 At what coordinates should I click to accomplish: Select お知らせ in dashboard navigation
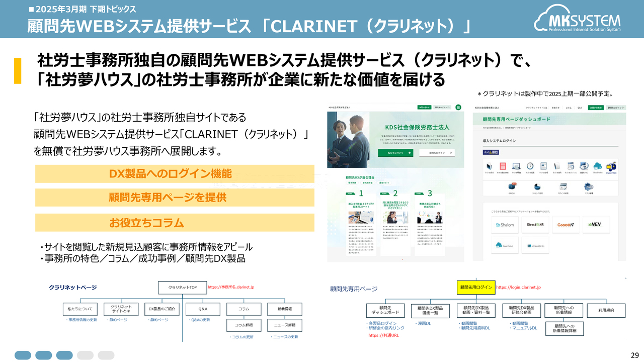click(555, 108)
